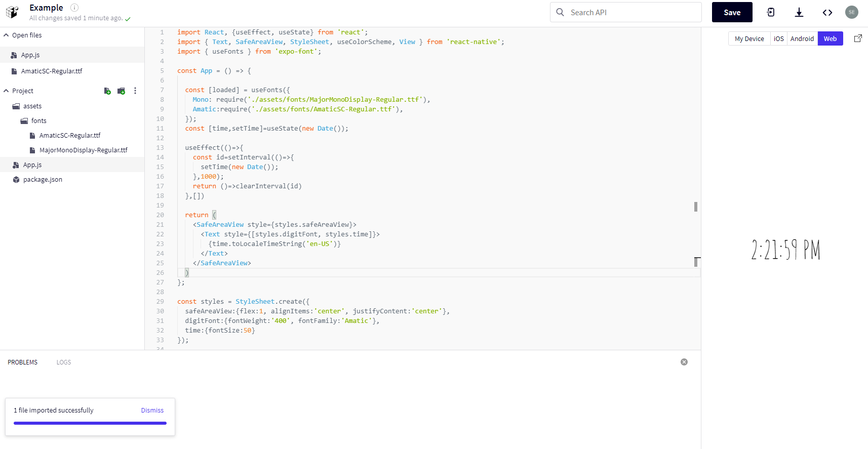The image size is (868, 449).
Task: Switch to the LOGS tab
Action: coord(64,362)
